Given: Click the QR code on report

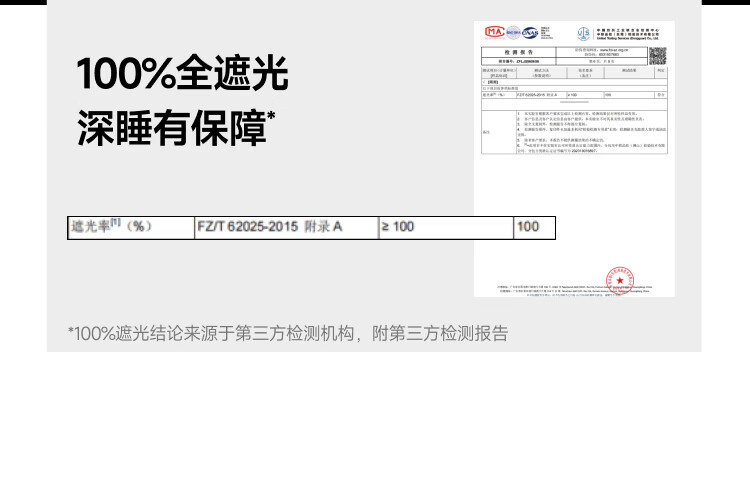Looking at the screenshot, I should tap(658, 56).
